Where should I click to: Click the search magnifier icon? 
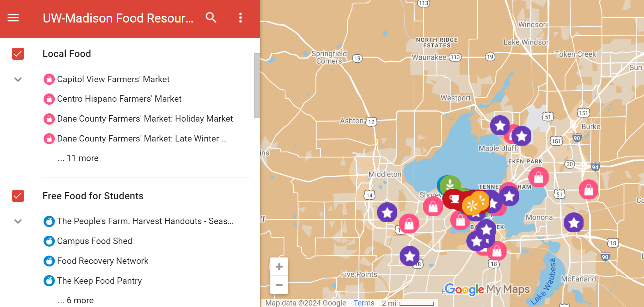(x=211, y=17)
